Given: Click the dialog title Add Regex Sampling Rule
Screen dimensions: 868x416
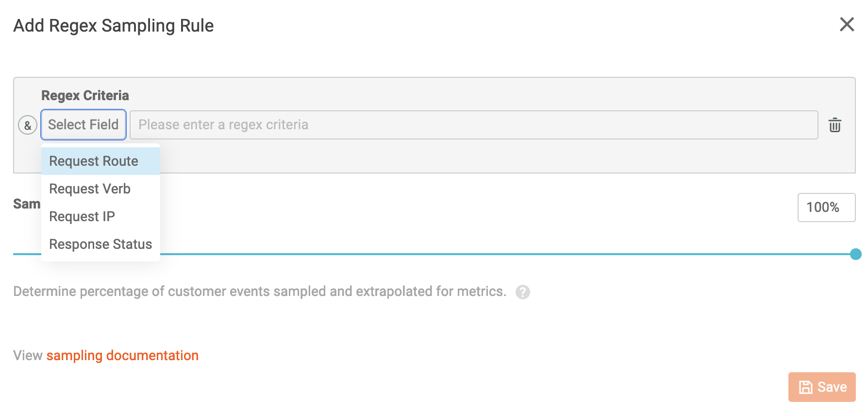Looking at the screenshot, I should coord(113,25).
